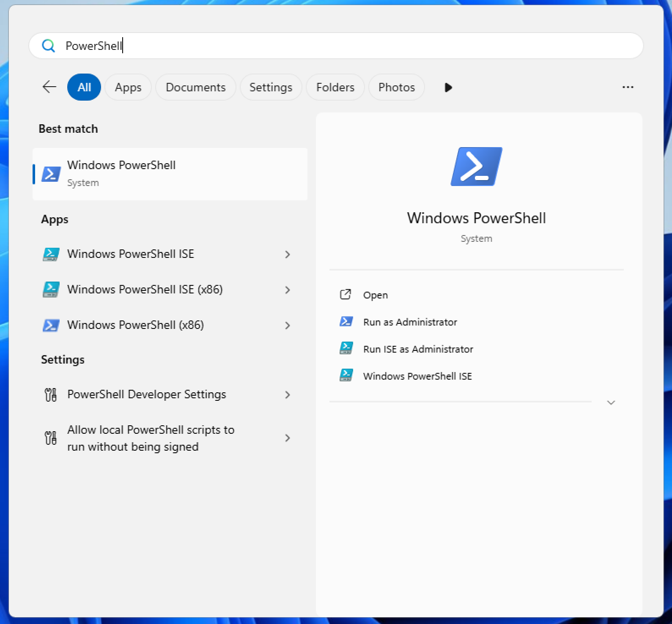Filter results by Settings tab
The height and width of the screenshot is (624, 672).
(271, 87)
